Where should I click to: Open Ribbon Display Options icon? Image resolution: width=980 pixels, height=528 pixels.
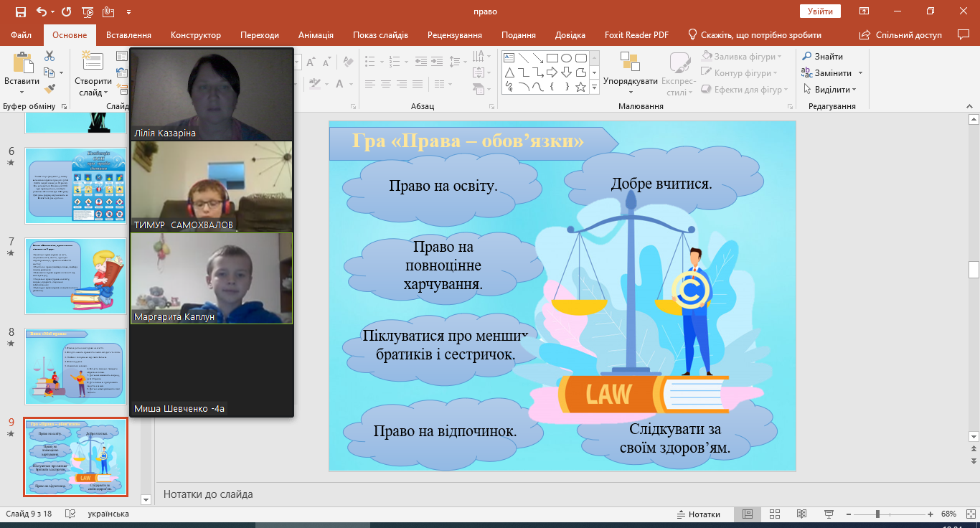point(865,11)
